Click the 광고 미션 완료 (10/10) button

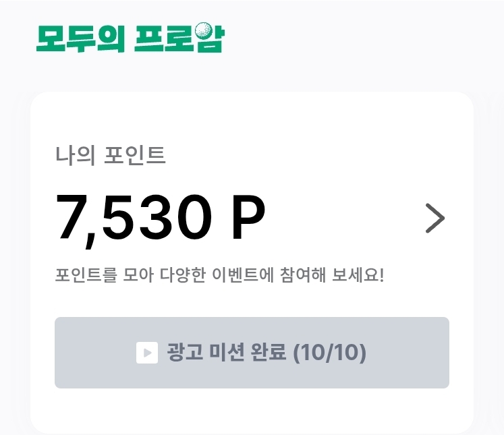pyautogui.click(x=252, y=353)
